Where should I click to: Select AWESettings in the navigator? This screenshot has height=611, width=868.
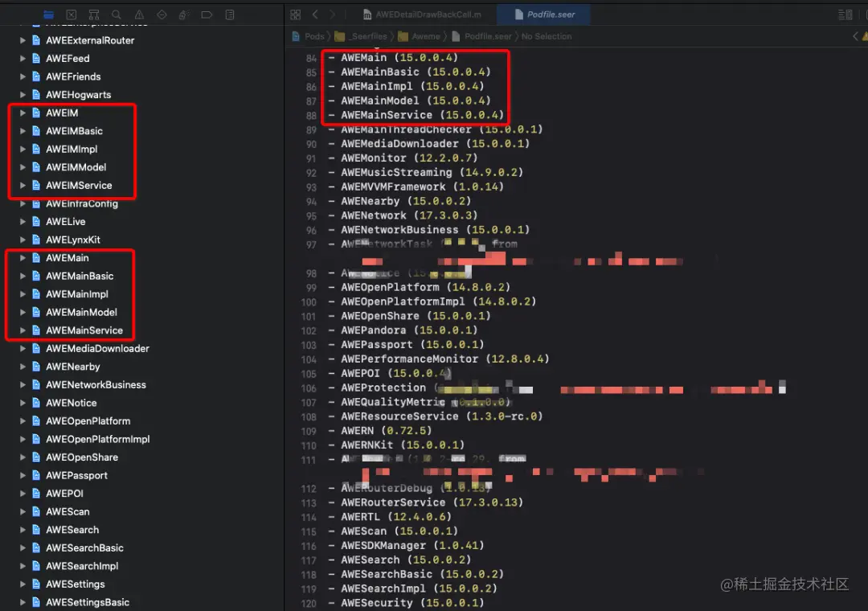click(x=76, y=584)
